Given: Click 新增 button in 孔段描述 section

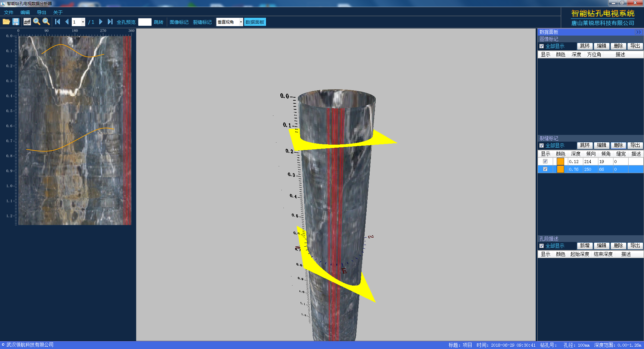Looking at the screenshot, I should tap(585, 246).
